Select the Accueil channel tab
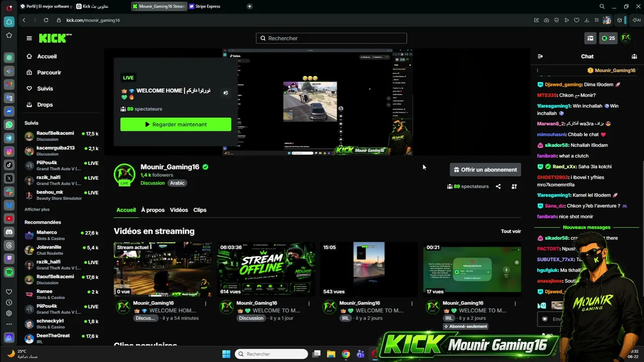644x362 pixels. tap(126, 210)
